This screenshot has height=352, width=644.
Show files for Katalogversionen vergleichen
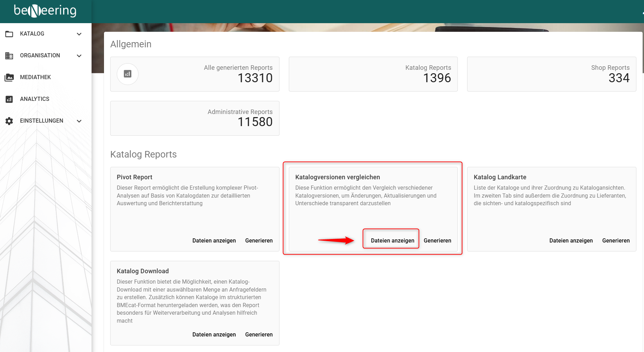coord(392,240)
